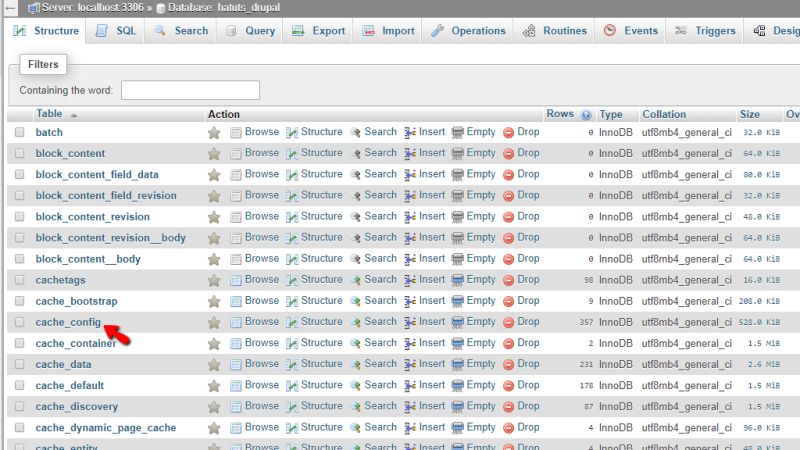Click the Browse icon in cache_dynamic_page_cache row
Viewport: 800px width, 450px height.
tap(236, 428)
